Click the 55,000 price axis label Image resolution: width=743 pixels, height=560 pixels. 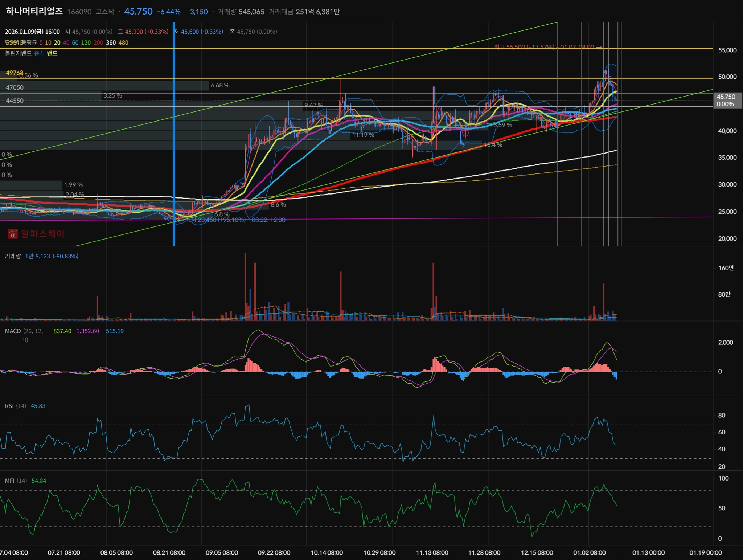727,50
